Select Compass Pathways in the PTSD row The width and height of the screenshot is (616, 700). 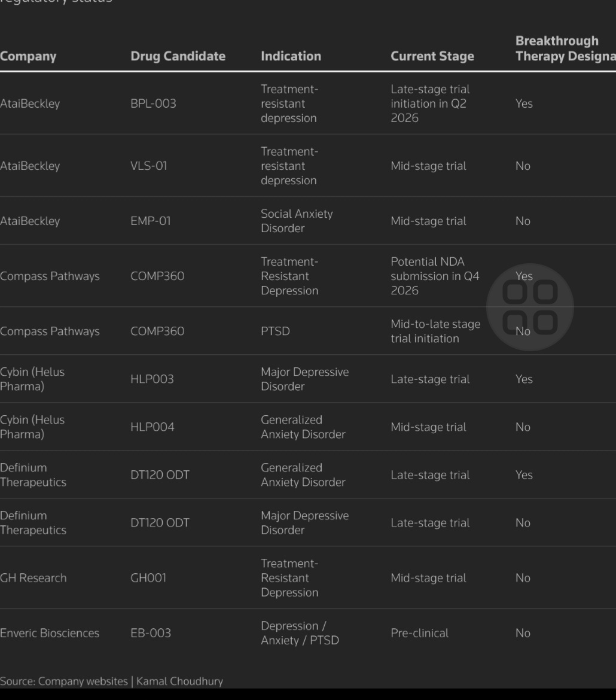[x=50, y=331]
